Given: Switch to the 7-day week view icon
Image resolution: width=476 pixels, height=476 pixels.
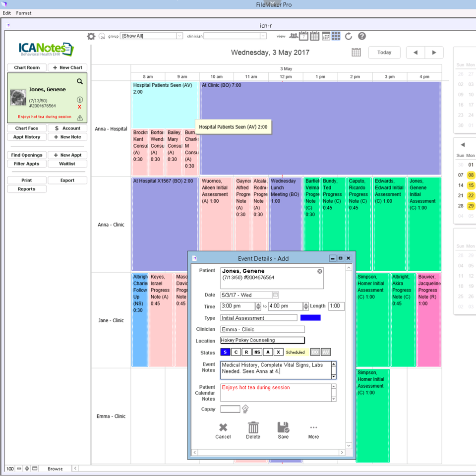Looking at the screenshot, I should pos(303,36).
